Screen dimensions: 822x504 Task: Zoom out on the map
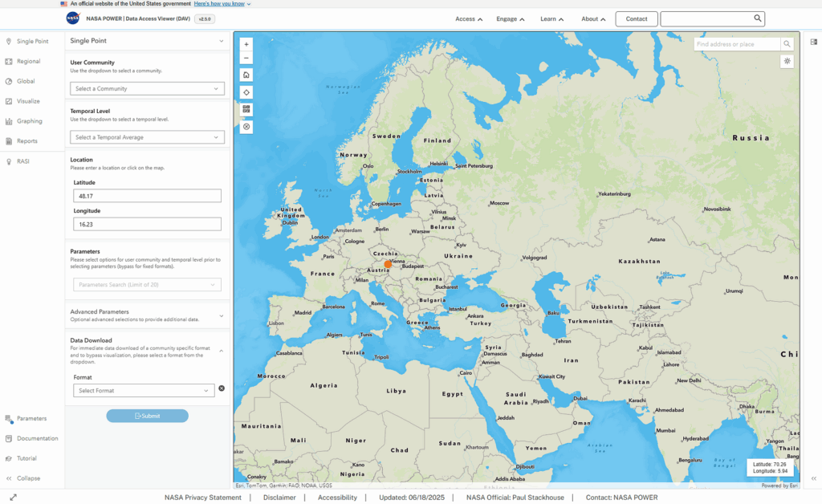(x=246, y=58)
